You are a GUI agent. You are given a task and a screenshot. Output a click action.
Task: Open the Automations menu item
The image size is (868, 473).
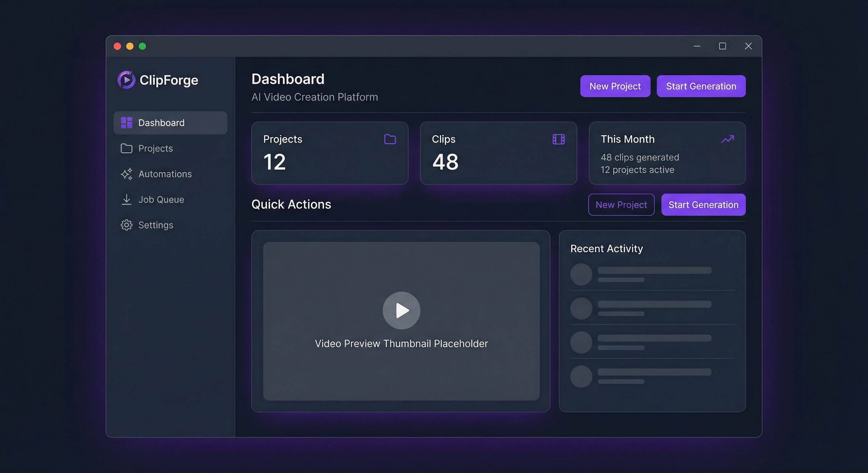[165, 174]
